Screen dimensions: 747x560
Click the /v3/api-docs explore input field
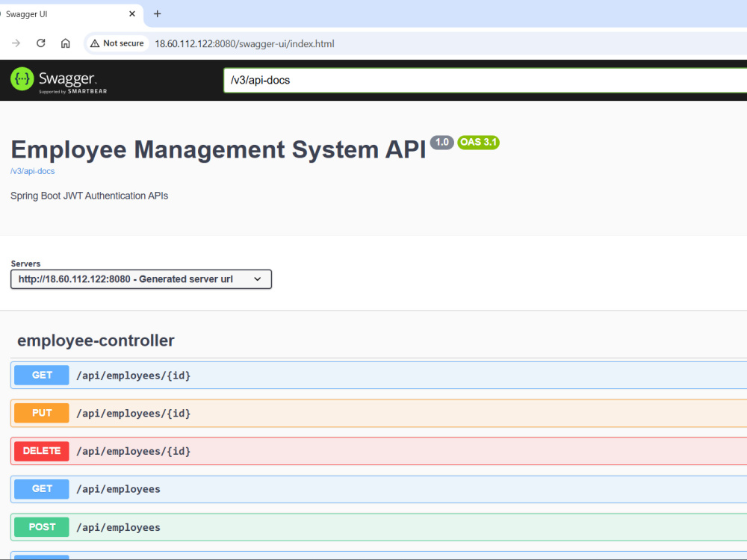pos(485,80)
